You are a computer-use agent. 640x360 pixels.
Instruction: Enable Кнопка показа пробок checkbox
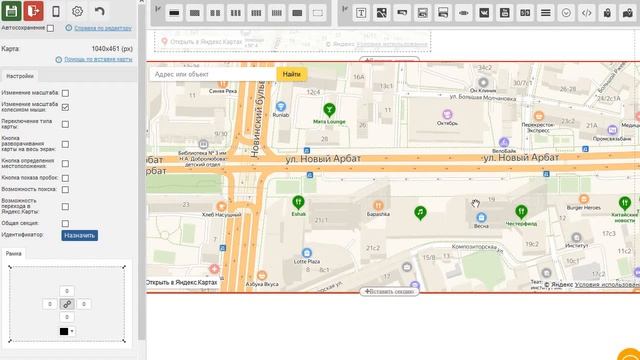pyautogui.click(x=65, y=178)
